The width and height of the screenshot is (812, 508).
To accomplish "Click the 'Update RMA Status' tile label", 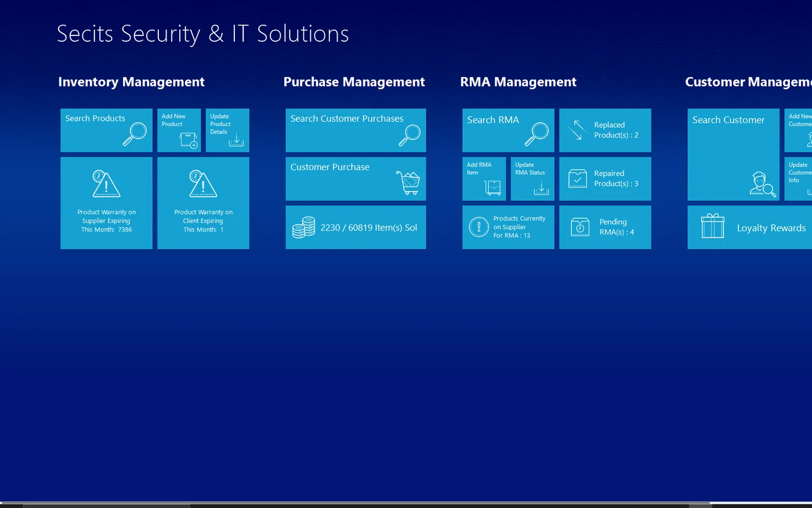I will [x=530, y=168].
